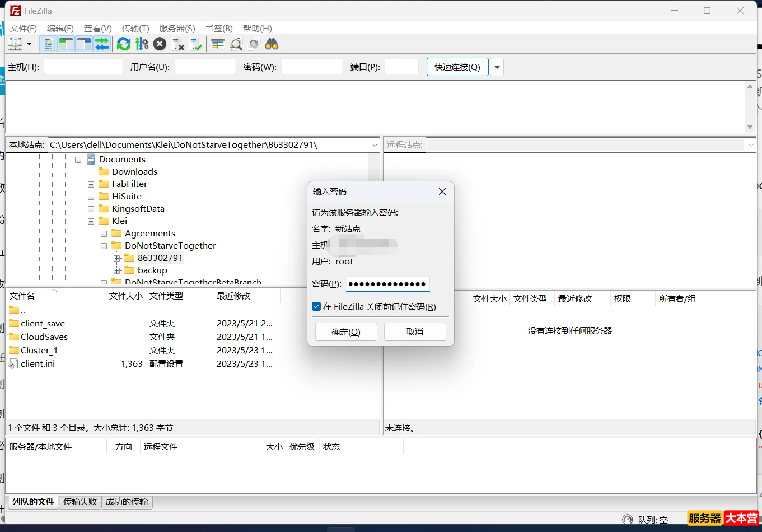Viewport: 762px width, 532px height.
Task: Refresh the file and folder lists
Action: (124, 44)
